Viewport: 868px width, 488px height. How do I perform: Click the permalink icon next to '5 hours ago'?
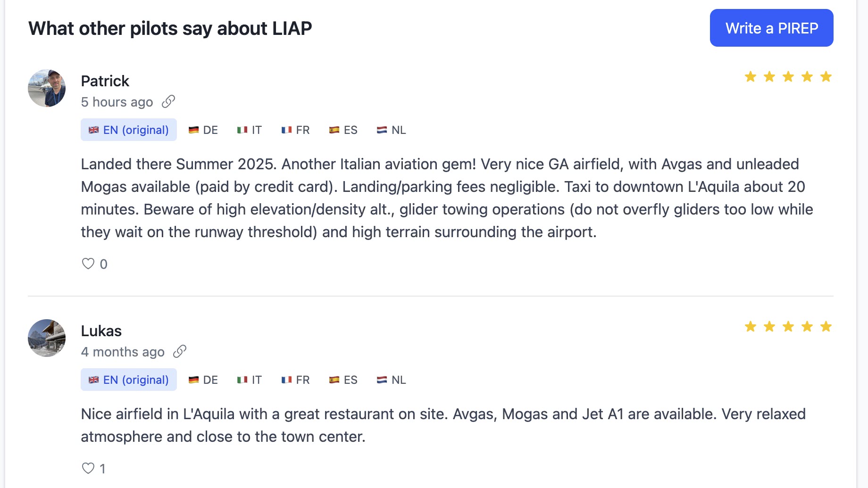[x=168, y=101]
